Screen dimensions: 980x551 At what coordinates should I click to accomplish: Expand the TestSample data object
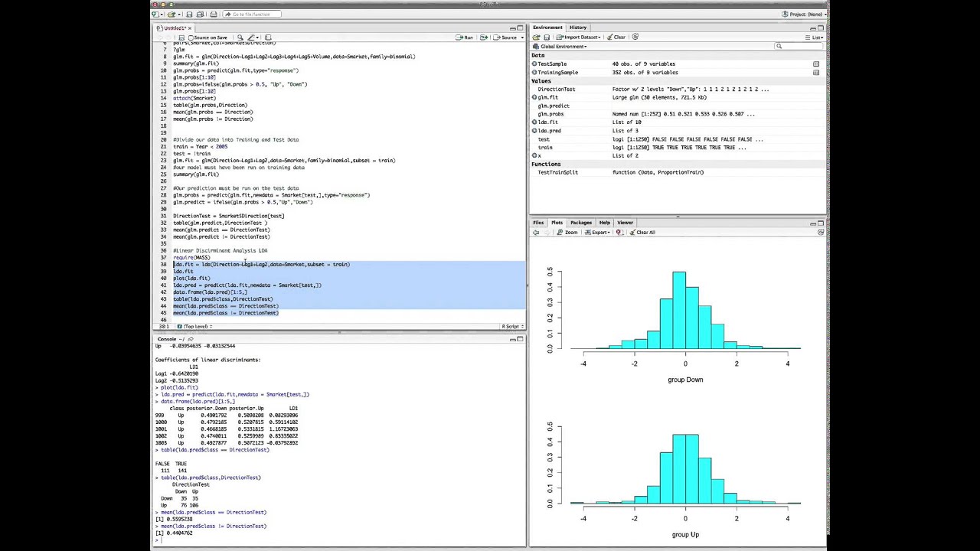coord(534,64)
